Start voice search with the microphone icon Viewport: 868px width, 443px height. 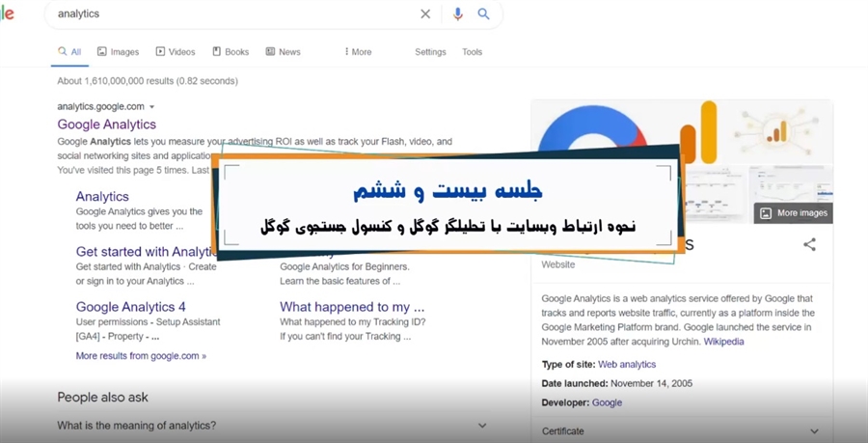tap(458, 14)
